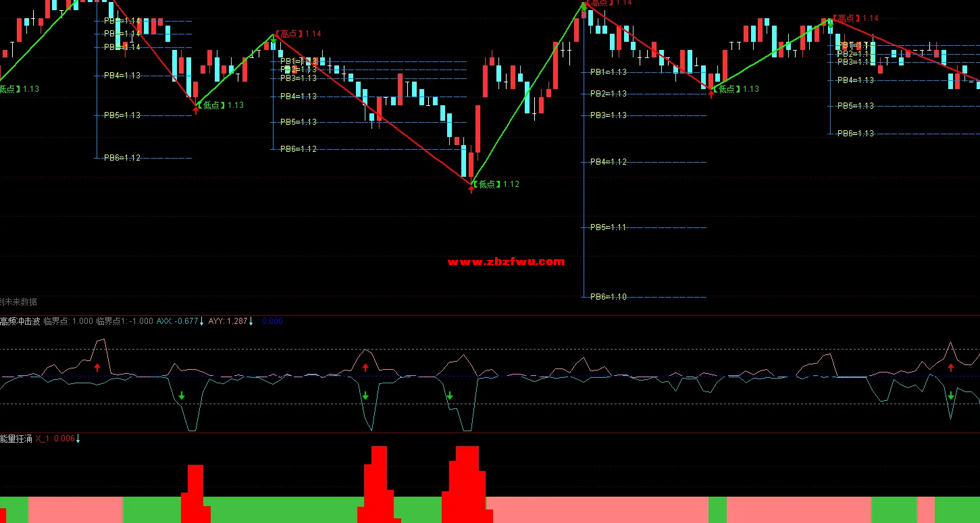Click the down arrow next to the AXX value
This screenshot has height=523, width=980.
(x=201, y=321)
